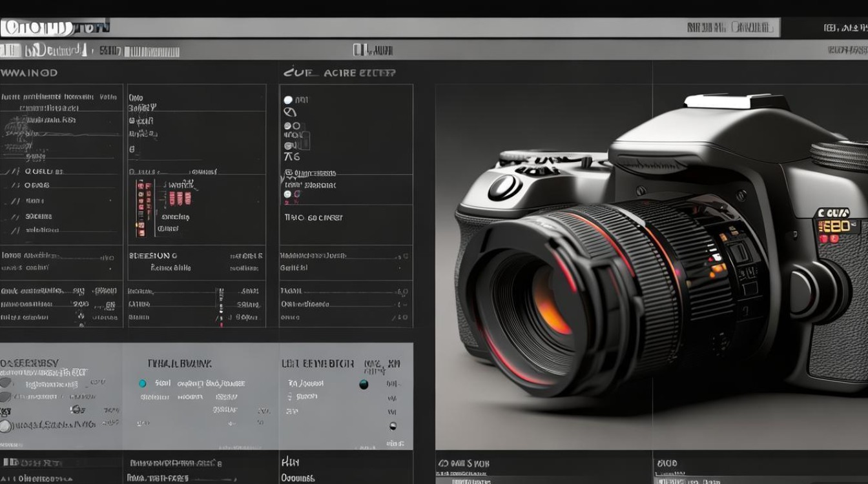Screen dimensions: 868x484
Task: Toggle the large white circle switch at lower left
Action: [x=6, y=426]
